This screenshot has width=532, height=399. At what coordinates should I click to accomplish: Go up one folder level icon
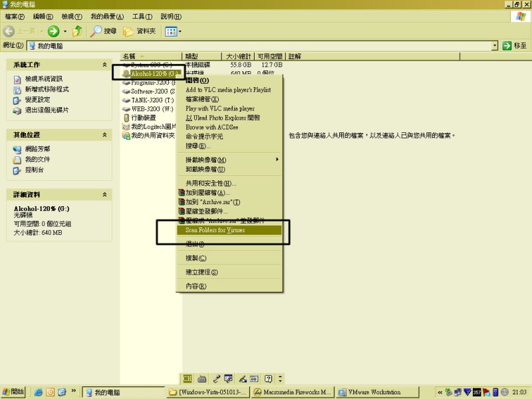78,31
